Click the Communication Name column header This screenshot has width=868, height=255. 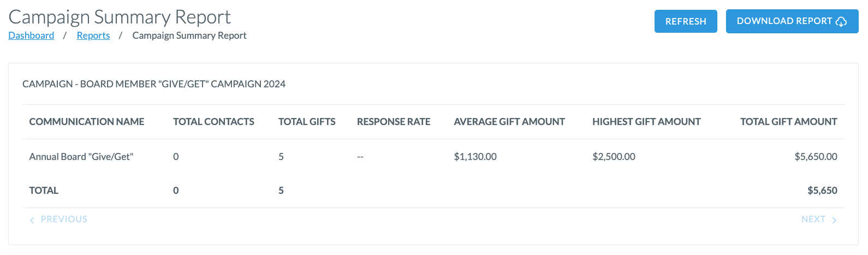87,122
